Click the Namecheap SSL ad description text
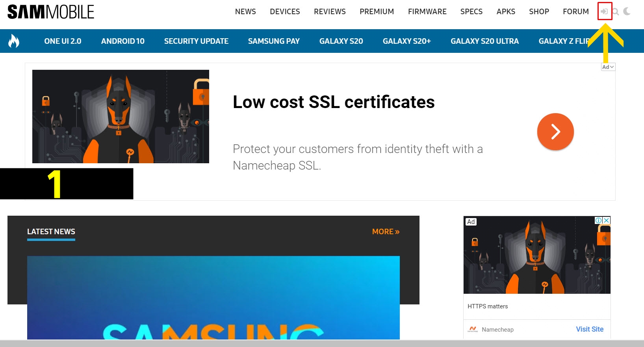Screen dimensions: 644x347 [x=358, y=157]
